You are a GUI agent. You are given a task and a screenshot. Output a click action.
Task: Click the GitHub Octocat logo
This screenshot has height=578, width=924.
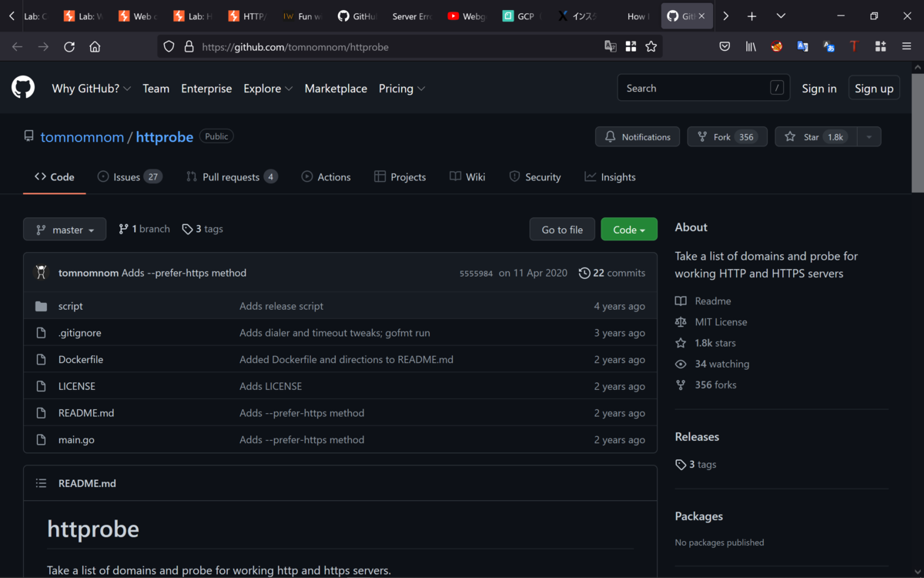23,88
